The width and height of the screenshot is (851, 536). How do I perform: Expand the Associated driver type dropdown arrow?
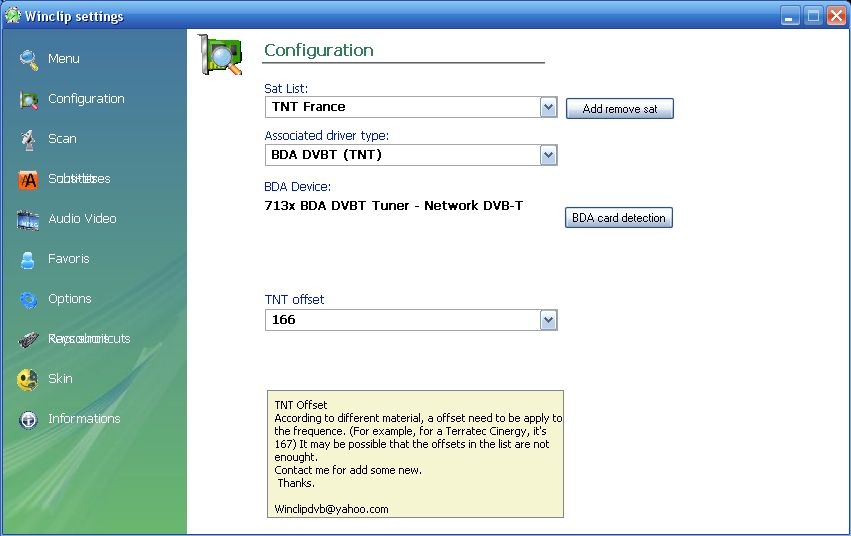(548, 155)
